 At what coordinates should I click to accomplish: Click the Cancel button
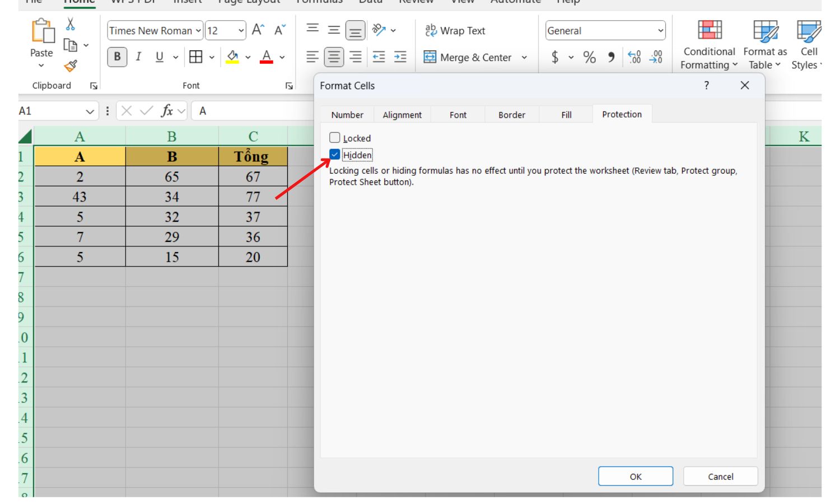click(720, 476)
